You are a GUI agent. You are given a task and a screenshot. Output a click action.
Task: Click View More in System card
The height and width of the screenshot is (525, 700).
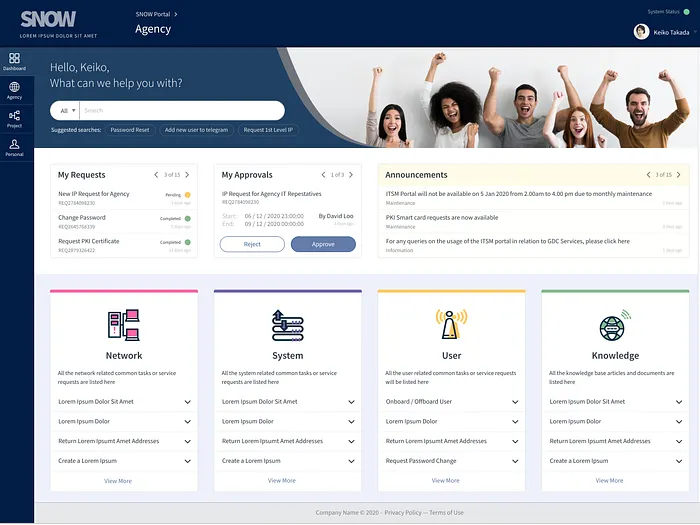[x=282, y=480]
